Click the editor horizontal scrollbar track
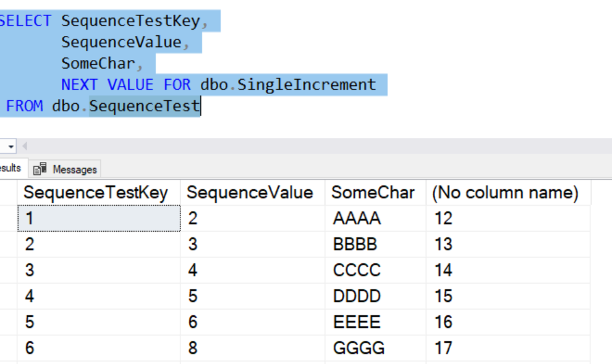The height and width of the screenshot is (364, 612). tap(309, 146)
